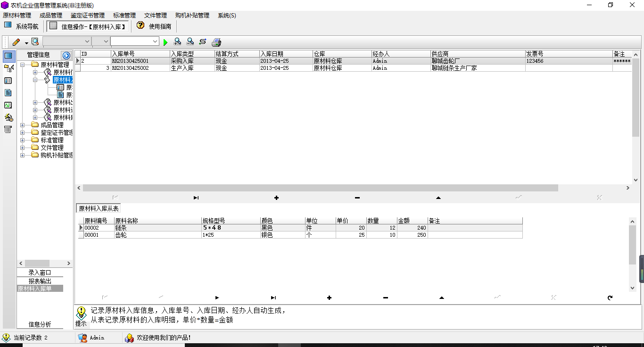Viewport: 644px width, 347px height.
Task: Click the main grid vertical scrollbar
Action: (636, 98)
